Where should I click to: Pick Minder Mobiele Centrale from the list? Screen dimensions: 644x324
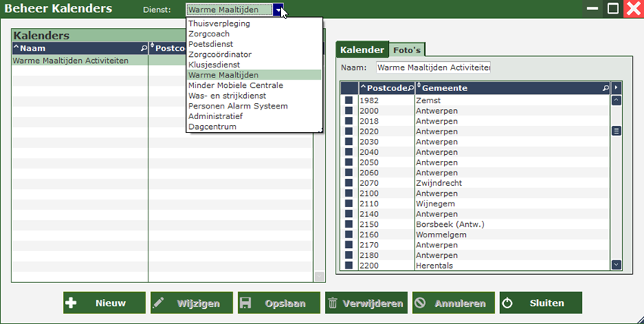[236, 86]
